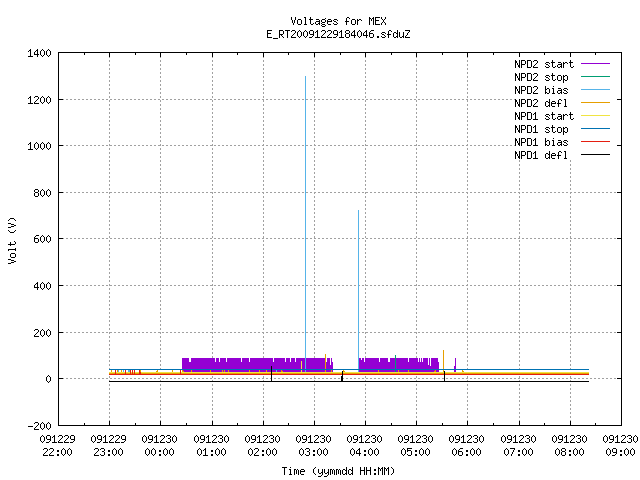Click the 1200 y-axis tick label

[x=40, y=100]
